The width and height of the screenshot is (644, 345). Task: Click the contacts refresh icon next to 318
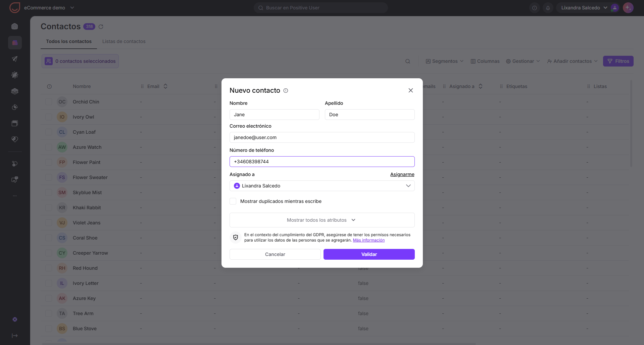coord(101,27)
